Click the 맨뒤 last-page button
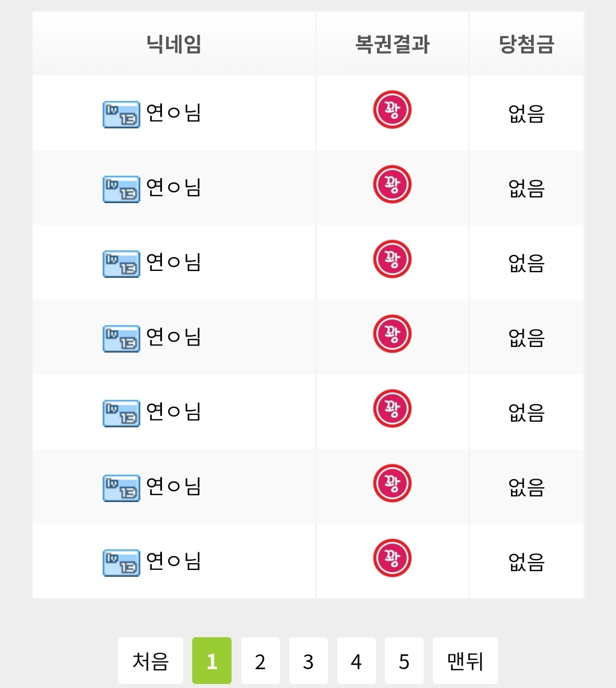 tap(465, 661)
